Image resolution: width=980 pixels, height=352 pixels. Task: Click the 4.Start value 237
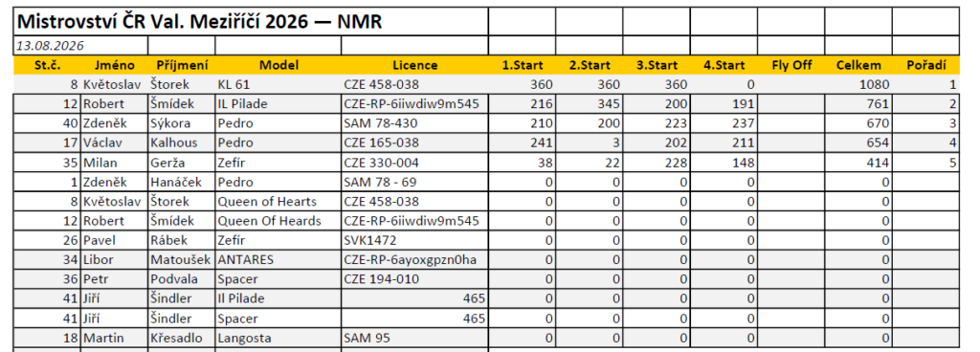pyautogui.click(x=724, y=123)
